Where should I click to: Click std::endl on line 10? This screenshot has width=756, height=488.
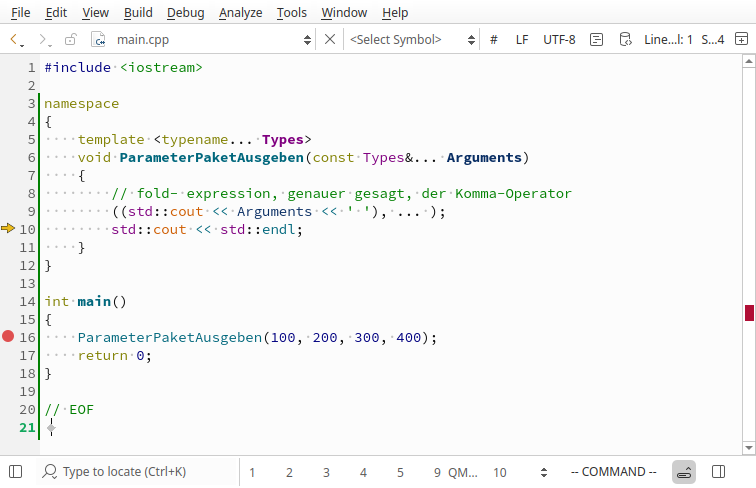click(257, 230)
